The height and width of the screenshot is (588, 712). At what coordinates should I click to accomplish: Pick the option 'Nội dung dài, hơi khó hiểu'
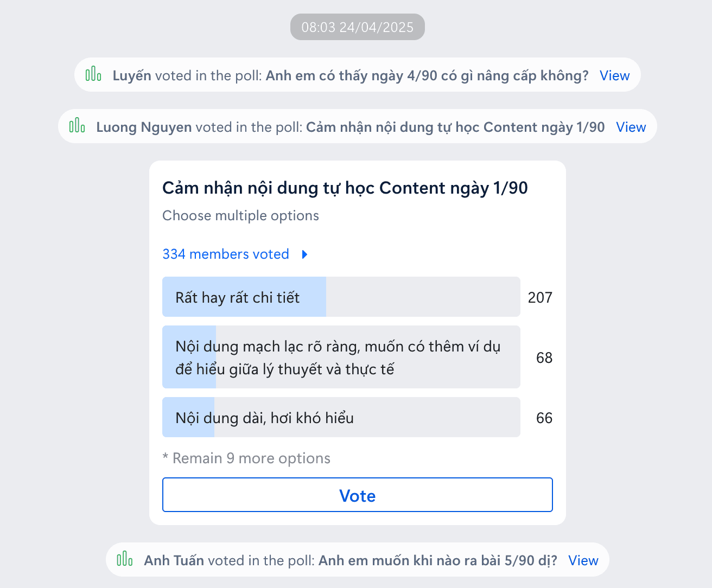341,418
